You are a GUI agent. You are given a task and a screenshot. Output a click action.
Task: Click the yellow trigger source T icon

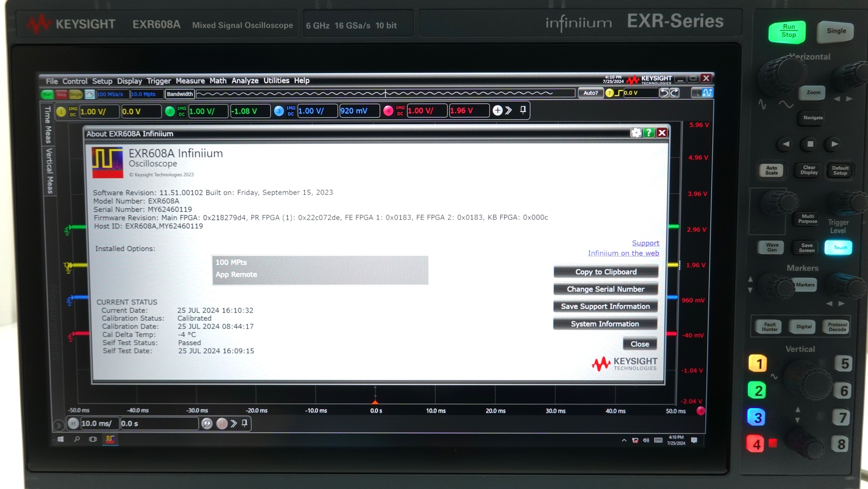click(x=609, y=93)
